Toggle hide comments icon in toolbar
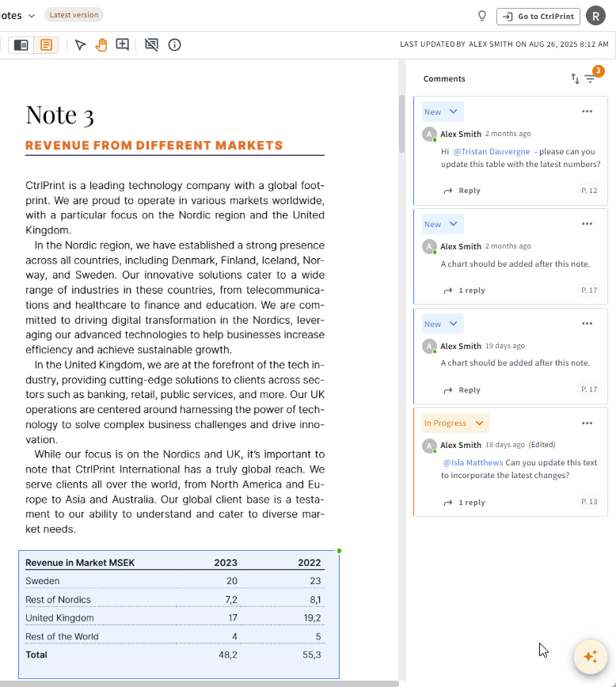The height and width of the screenshot is (687, 616). pos(152,44)
